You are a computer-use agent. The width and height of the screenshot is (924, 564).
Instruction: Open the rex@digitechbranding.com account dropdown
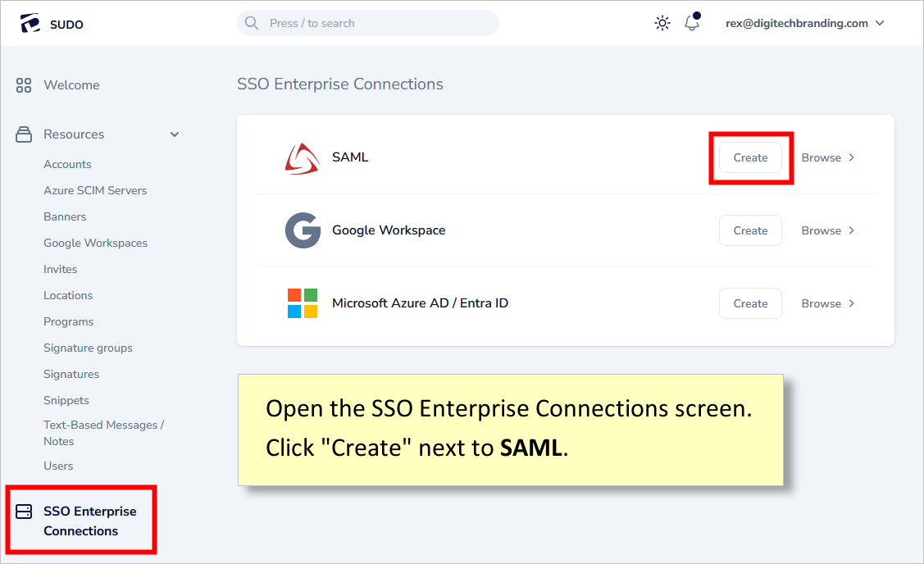pyautogui.click(x=804, y=24)
